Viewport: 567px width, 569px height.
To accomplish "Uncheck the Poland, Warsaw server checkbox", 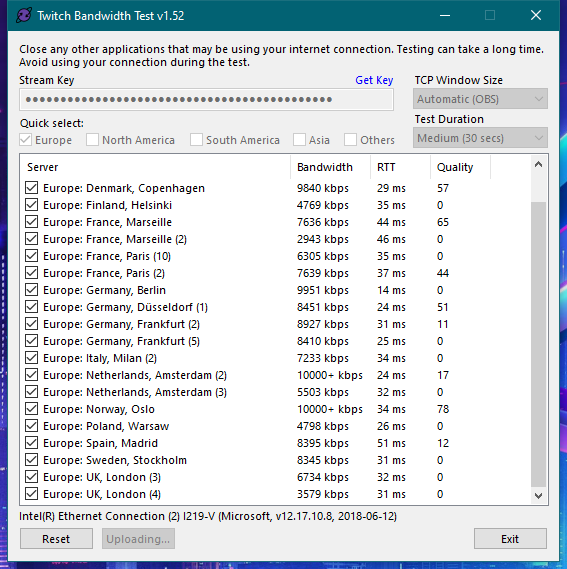I will click(32, 426).
